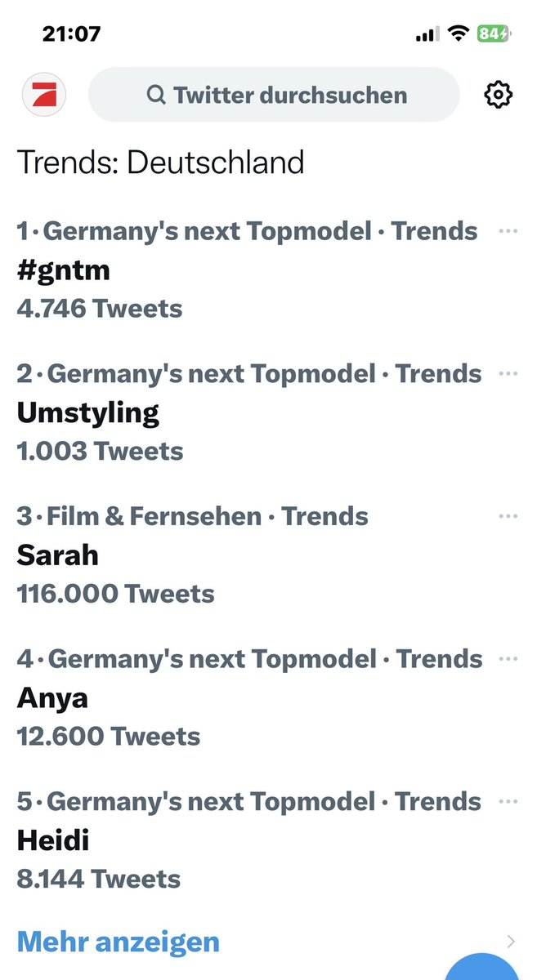Screen dimensions: 537x980
Task: Open the Anya trend
Action: 51,698
